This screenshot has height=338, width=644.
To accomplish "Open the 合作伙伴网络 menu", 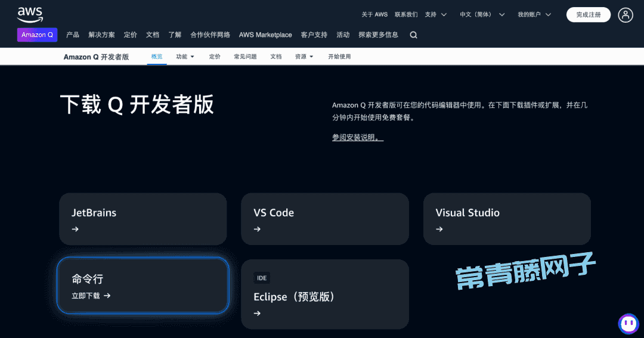I will click(x=210, y=35).
